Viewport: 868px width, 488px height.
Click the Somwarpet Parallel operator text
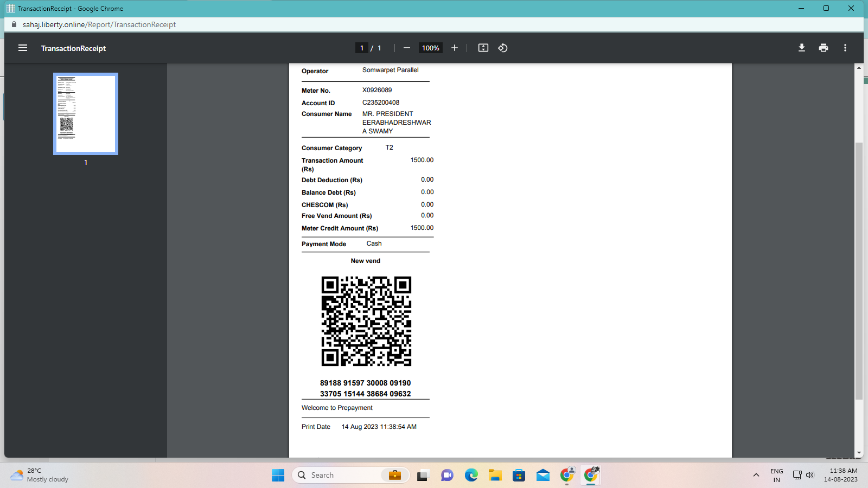(x=391, y=70)
